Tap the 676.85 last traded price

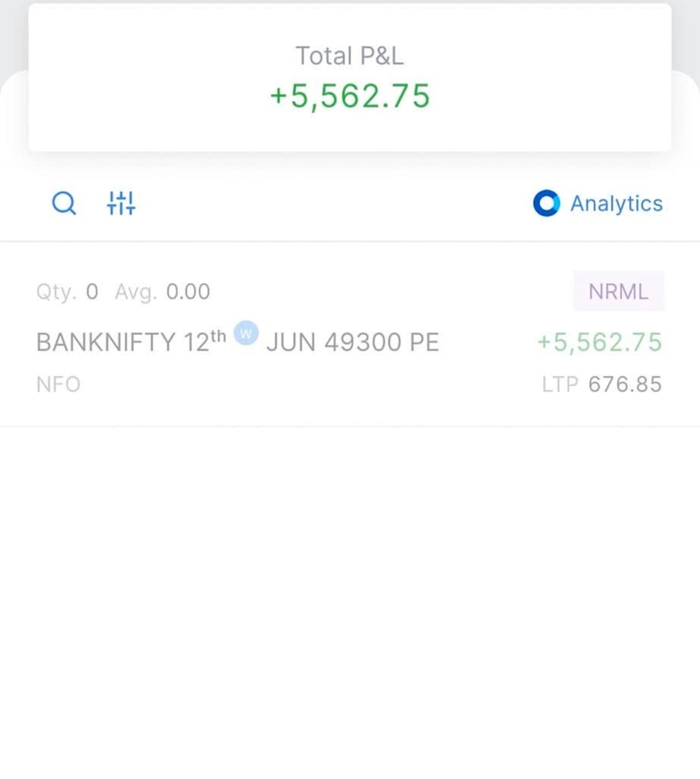(x=625, y=385)
